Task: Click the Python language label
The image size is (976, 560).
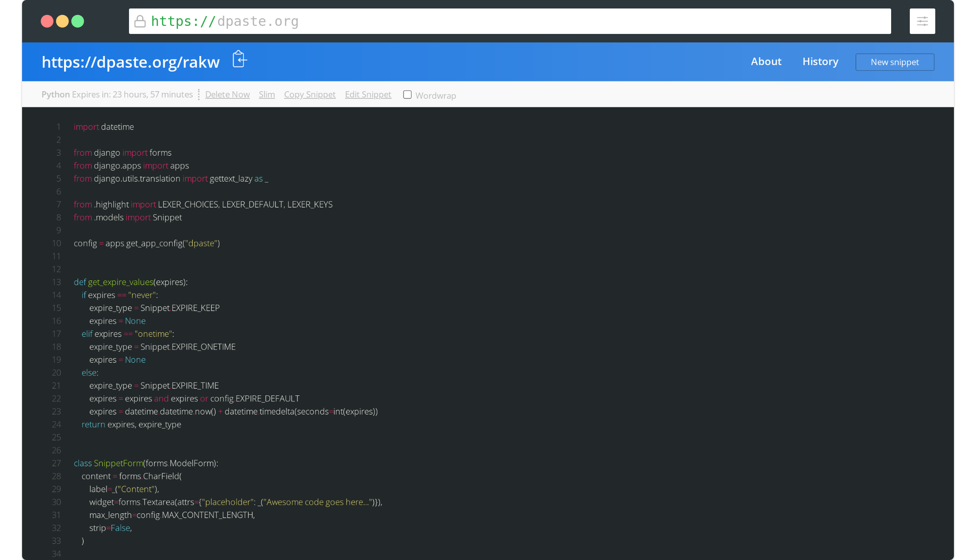Action: [x=56, y=95]
